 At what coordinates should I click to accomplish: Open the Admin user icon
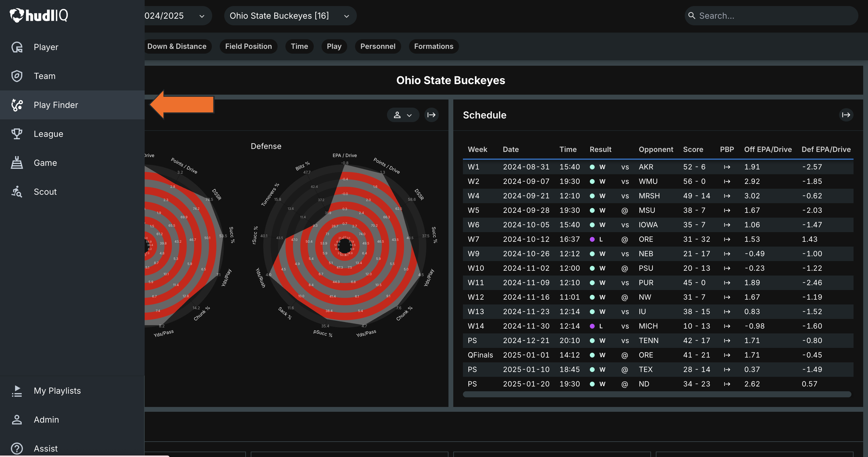(x=17, y=420)
